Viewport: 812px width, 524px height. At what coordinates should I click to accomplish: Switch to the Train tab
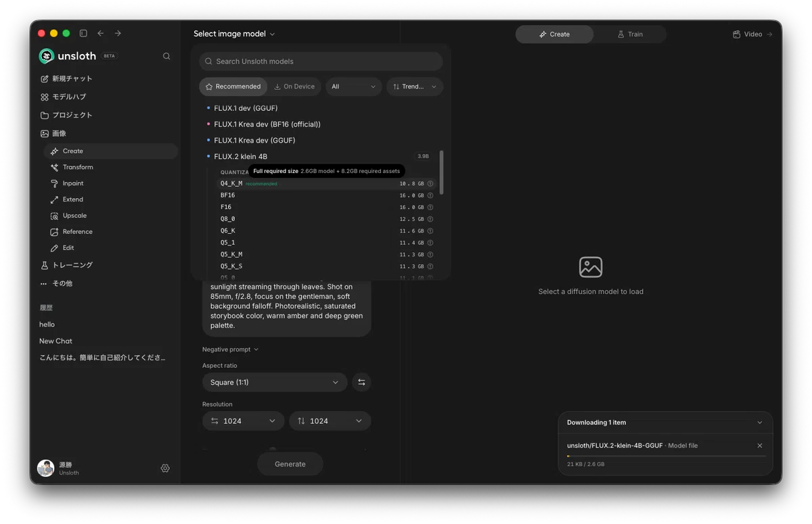[630, 34]
